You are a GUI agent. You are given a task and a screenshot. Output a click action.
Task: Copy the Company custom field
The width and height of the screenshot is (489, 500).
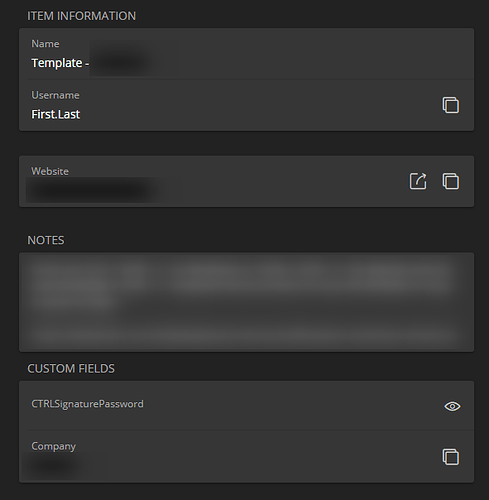[451, 457]
